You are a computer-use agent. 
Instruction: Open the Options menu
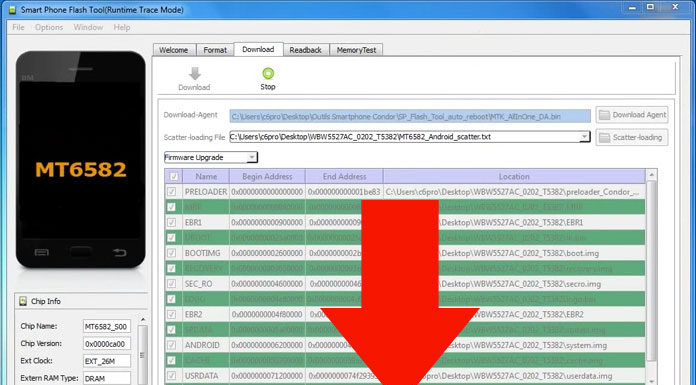[49, 28]
